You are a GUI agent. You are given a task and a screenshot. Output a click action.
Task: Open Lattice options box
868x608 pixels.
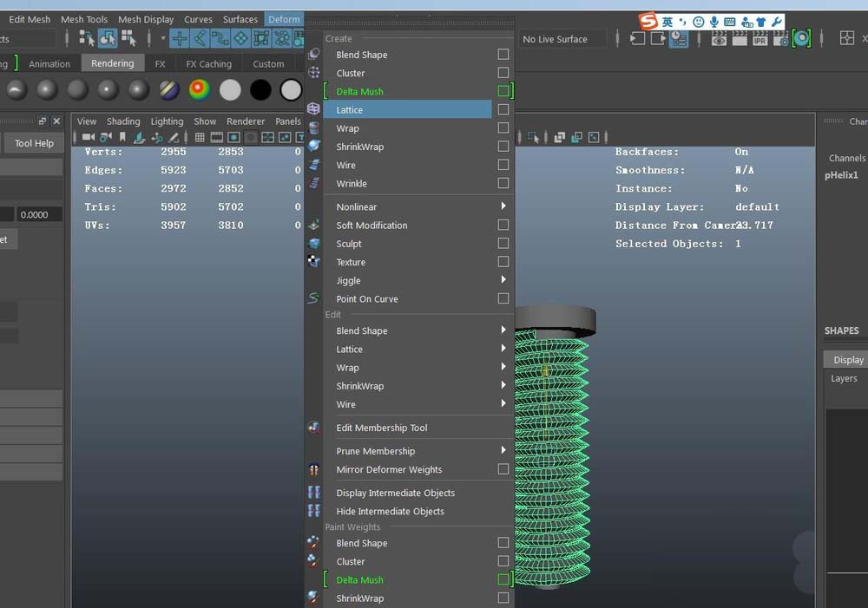[x=503, y=109]
